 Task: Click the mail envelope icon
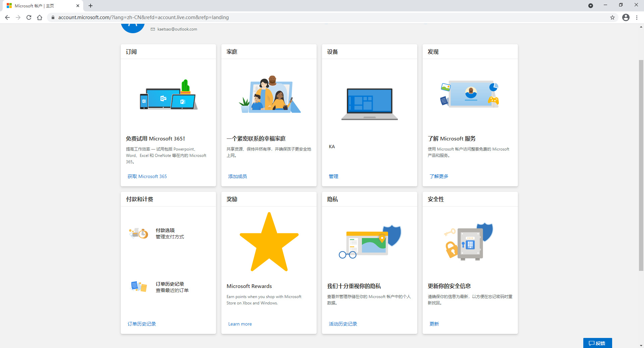(x=153, y=29)
